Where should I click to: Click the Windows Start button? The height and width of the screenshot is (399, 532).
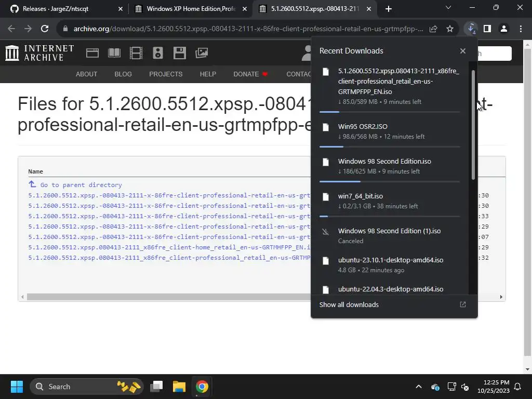pos(17,387)
